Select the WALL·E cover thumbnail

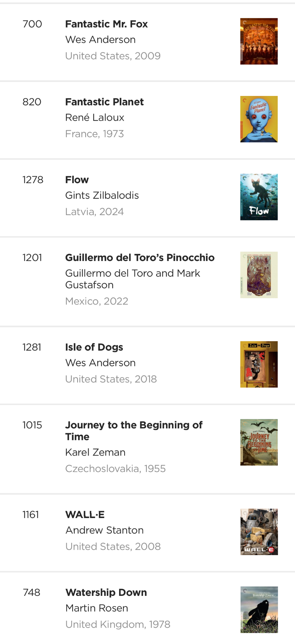click(x=259, y=532)
